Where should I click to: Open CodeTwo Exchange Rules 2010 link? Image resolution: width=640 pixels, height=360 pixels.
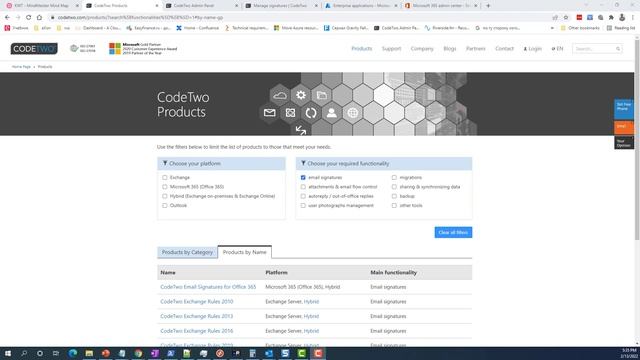tap(197, 302)
